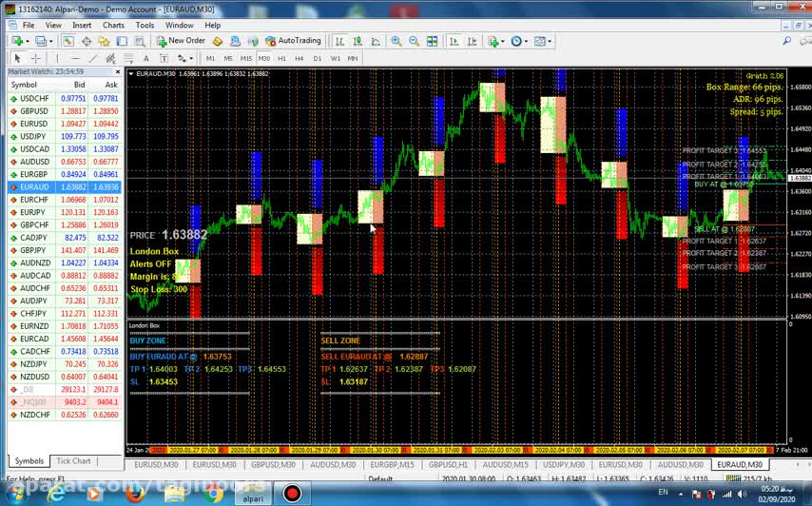This screenshot has height=506, width=812.
Task: Switch to the GBPUSD,M30 chart tab
Action: pos(274,465)
